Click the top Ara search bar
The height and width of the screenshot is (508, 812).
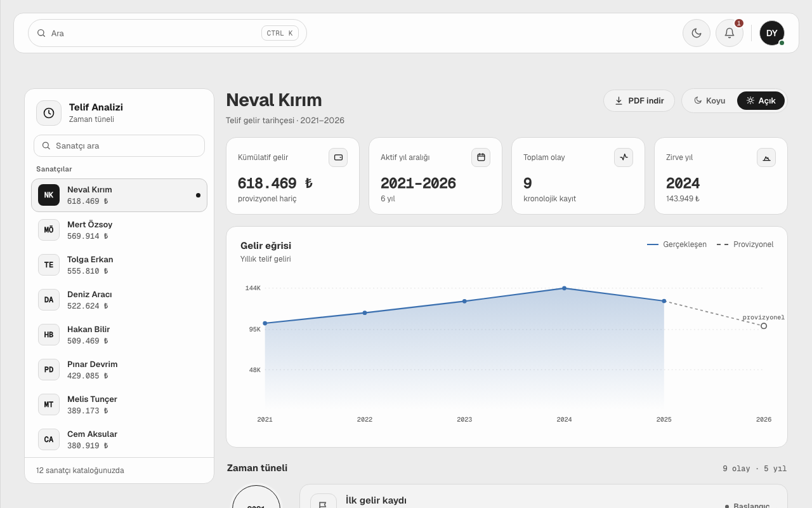[x=167, y=33]
